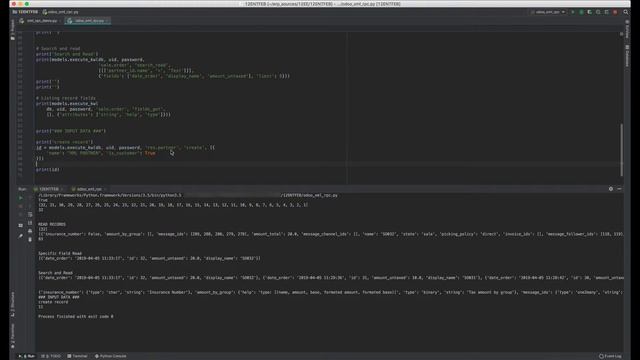Open the Run tool window button at bottom
This screenshot has height=360, width=640.
click(27, 356)
